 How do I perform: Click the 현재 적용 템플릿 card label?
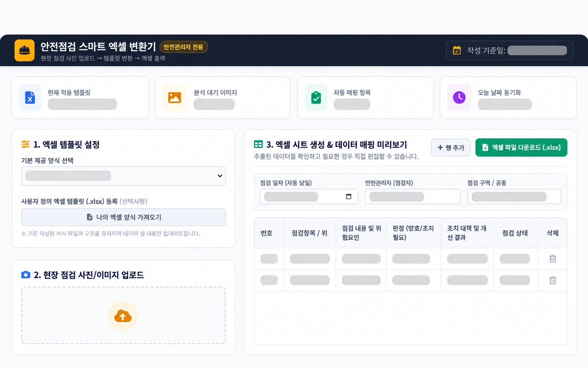coord(69,93)
